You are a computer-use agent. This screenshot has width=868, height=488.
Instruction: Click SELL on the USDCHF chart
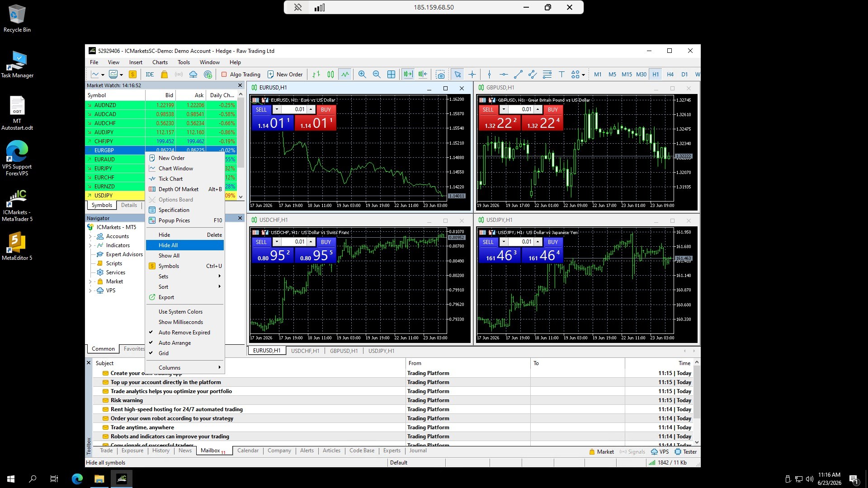tap(261, 242)
